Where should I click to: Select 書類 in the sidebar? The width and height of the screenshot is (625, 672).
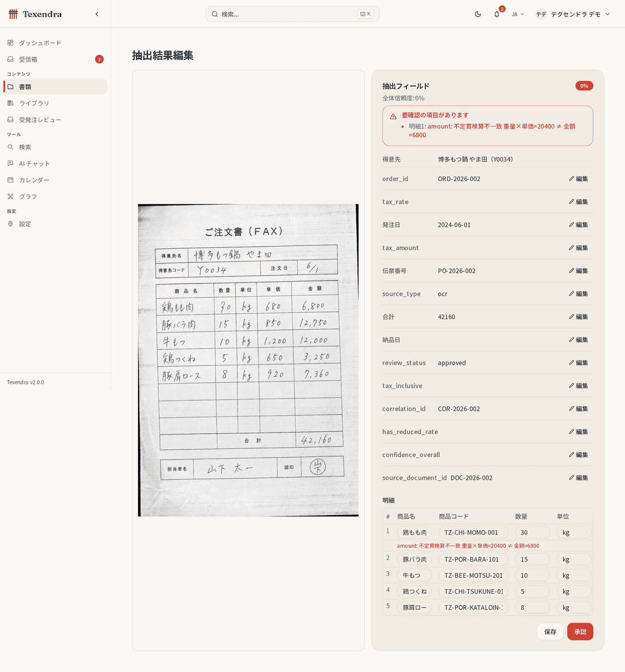tap(55, 86)
